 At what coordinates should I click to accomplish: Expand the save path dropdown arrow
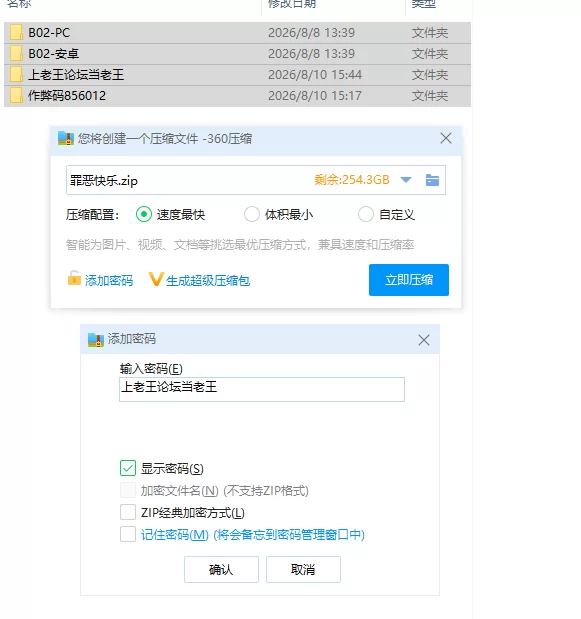tap(406, 180)
